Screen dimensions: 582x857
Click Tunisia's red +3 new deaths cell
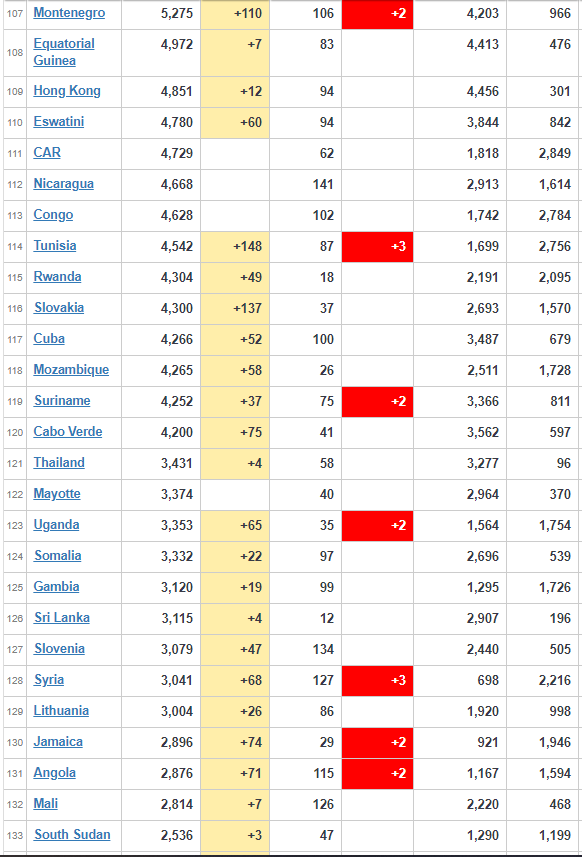[x=378, y=246]
